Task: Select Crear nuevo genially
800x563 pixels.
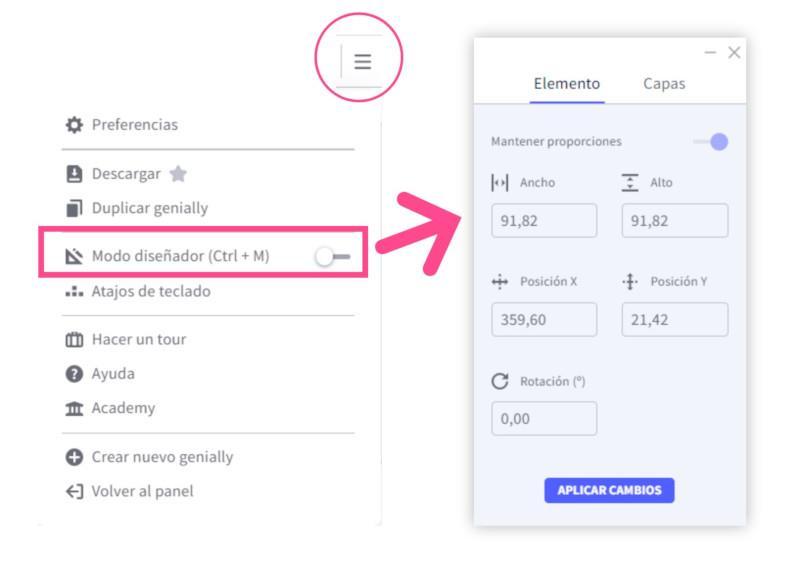Action: tap(162, 457)
